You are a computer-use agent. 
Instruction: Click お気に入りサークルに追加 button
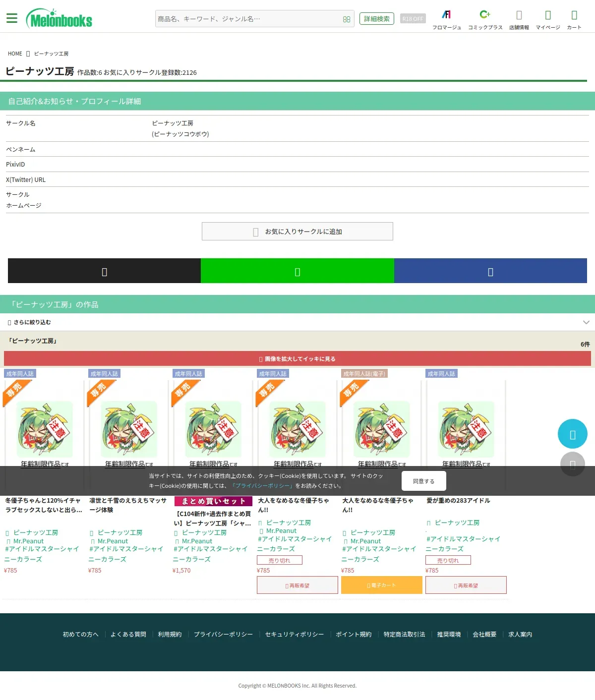coord(297,232)
